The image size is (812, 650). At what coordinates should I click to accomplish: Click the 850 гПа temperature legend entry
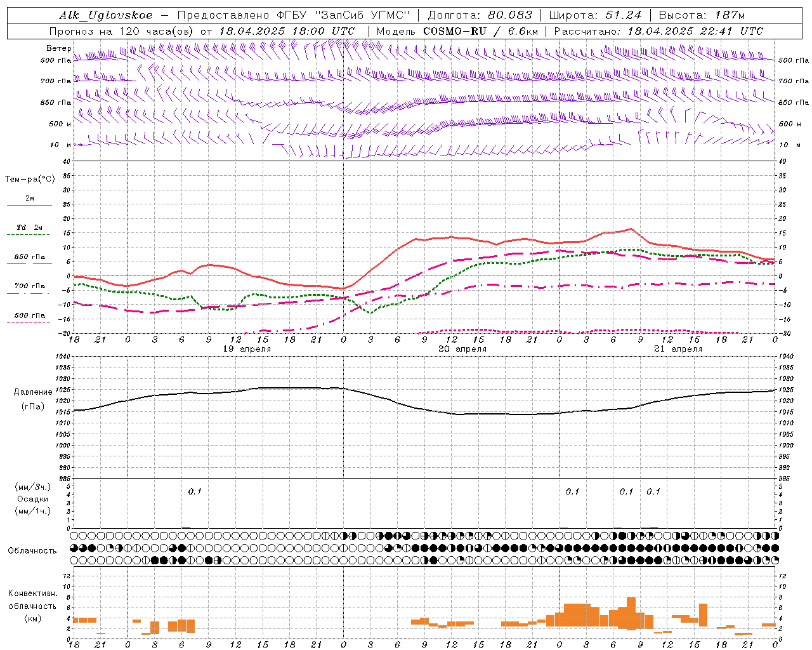point(30,256)
